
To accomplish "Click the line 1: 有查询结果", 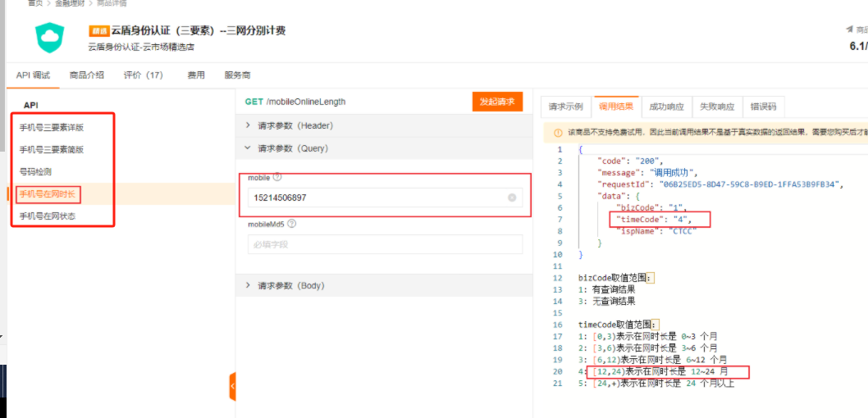I will pos(607,289).
